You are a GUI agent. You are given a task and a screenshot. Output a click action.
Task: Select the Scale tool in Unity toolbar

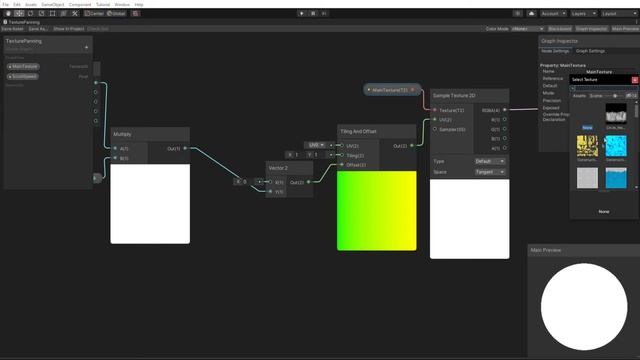(41, 13)
